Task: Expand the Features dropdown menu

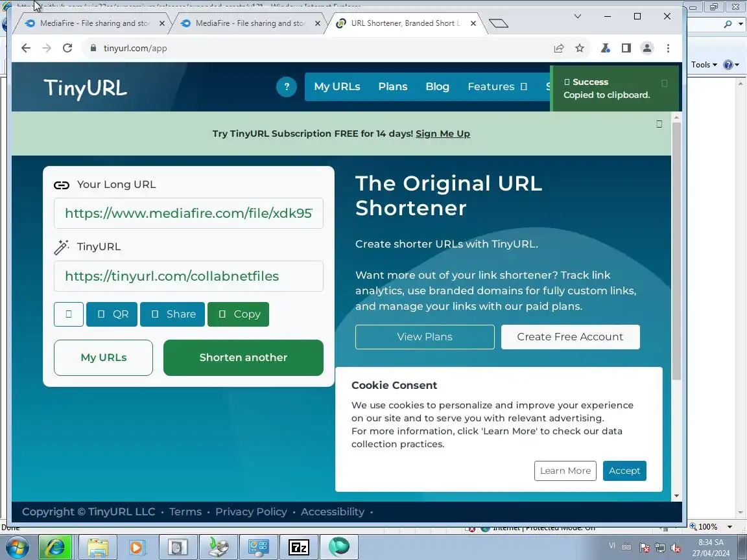Action: point(497,87)
